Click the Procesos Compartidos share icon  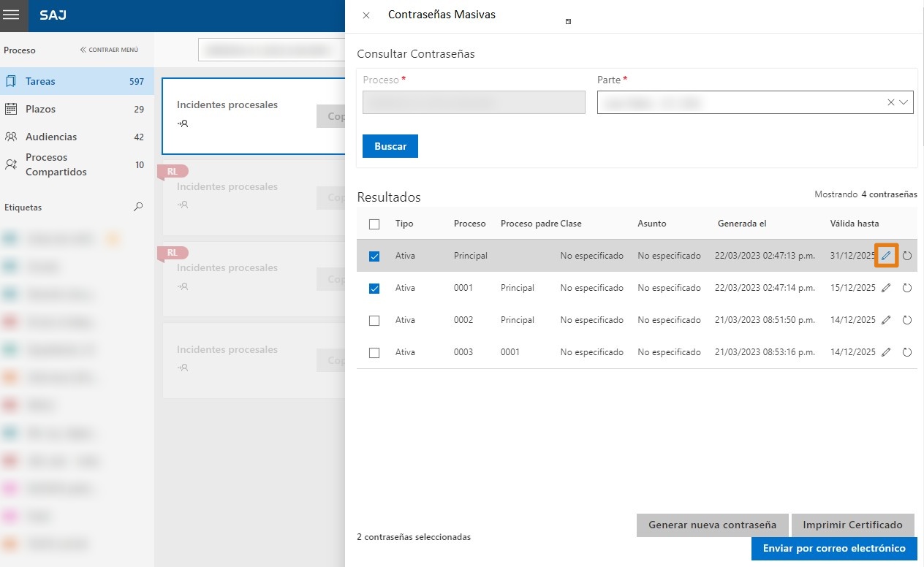pyautogui.click(x=11, y=164)
